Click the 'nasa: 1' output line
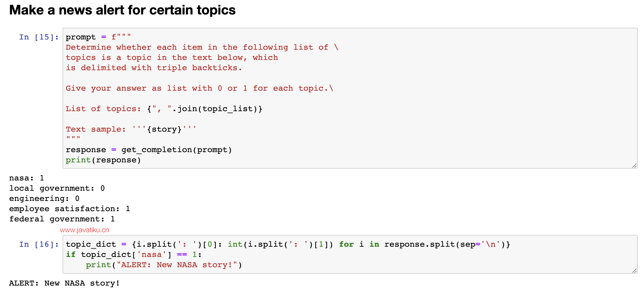644x291 pixels. [x=27, y=178]
